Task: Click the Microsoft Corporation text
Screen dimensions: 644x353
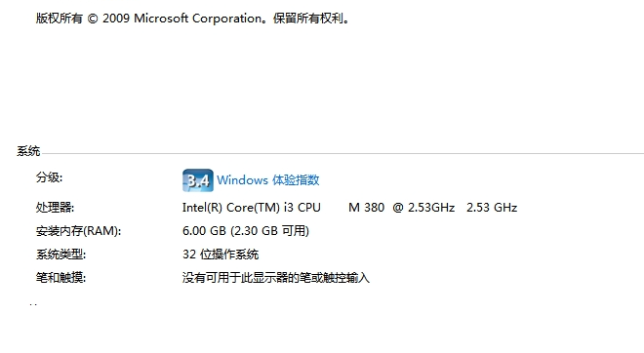Action: coord(197,19)
